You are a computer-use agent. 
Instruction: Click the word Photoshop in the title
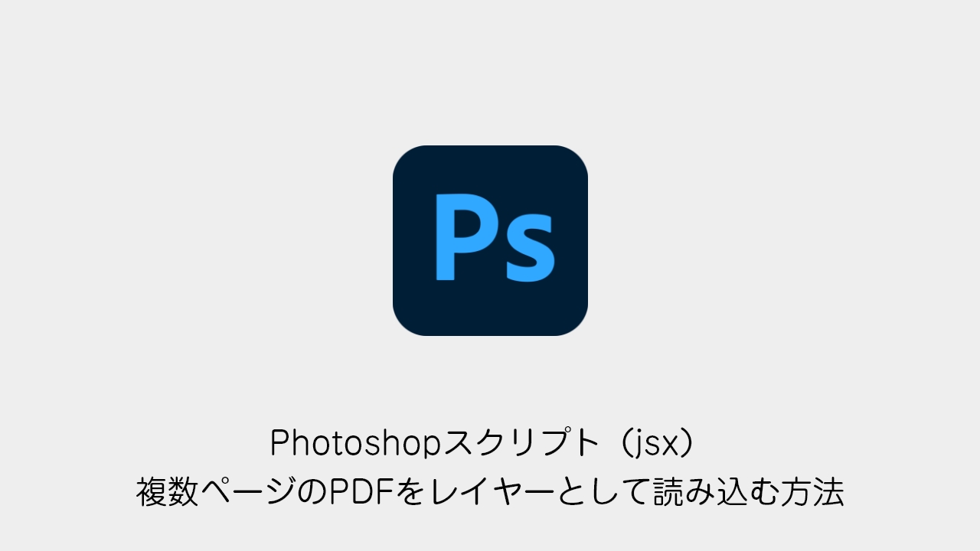(x=358, y=442)
